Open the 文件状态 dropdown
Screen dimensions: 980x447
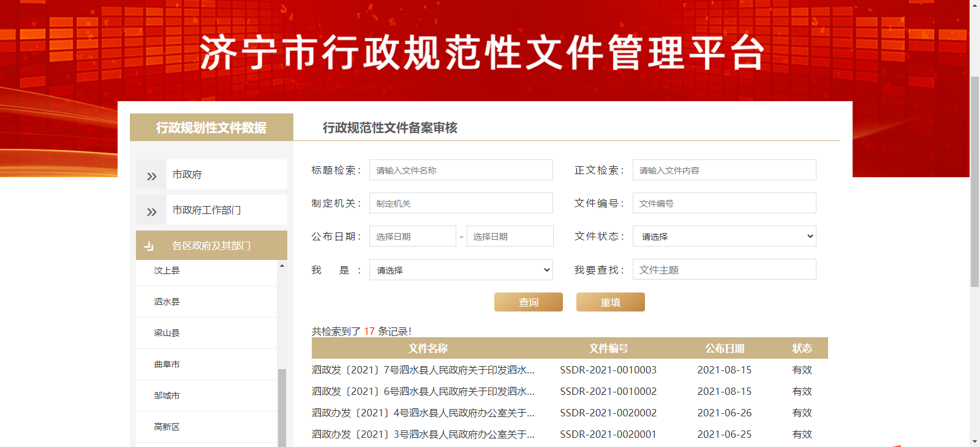(724, 236)
